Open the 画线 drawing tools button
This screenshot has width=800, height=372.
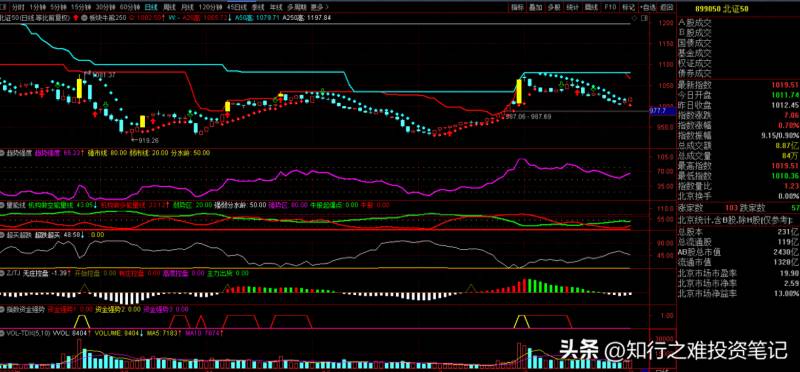[x=591, y=7]
